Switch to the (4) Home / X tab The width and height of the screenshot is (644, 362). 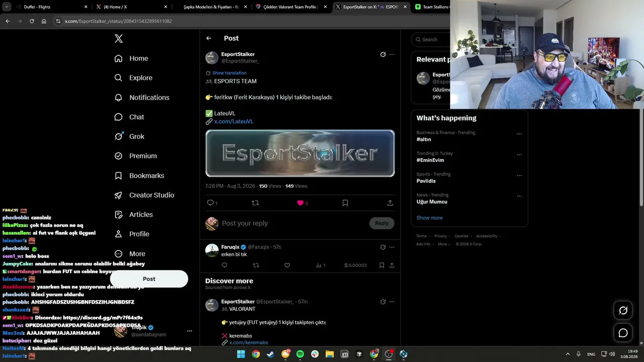click(132, 7)
